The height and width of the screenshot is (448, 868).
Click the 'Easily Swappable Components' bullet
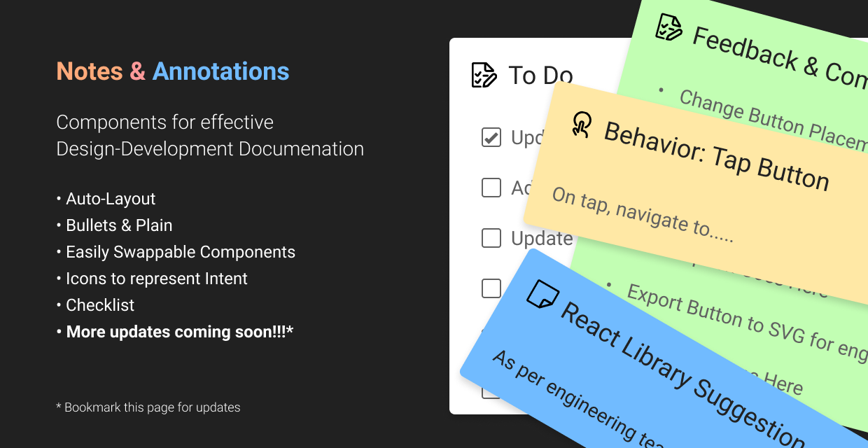[176, 252]
